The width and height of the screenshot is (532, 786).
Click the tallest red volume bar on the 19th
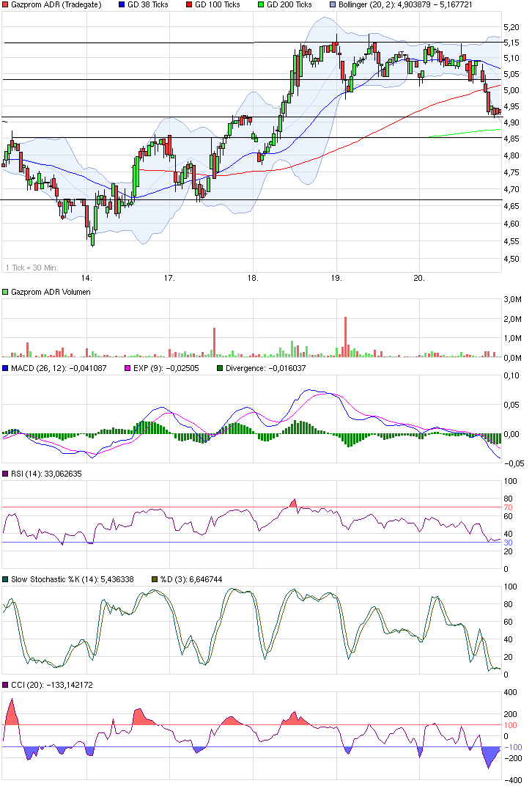pos(345,337)
